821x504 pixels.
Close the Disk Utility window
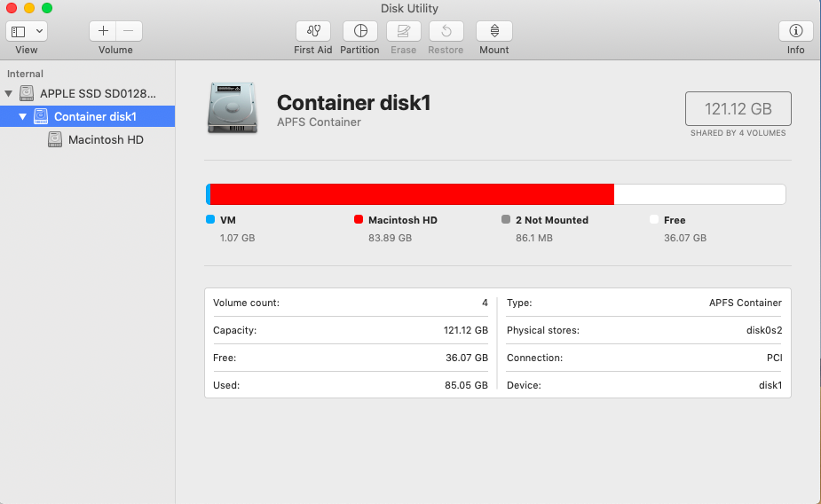[12, 8]
